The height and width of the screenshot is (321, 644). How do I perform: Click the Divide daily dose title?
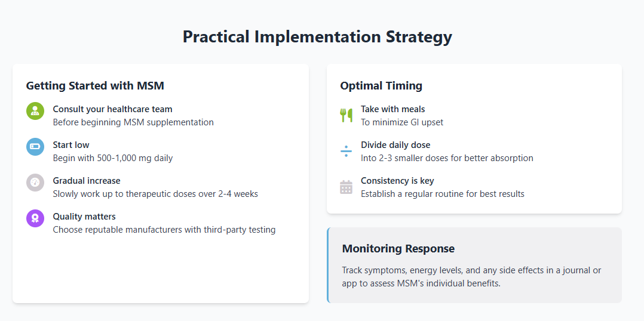click(x=395, y=145)
